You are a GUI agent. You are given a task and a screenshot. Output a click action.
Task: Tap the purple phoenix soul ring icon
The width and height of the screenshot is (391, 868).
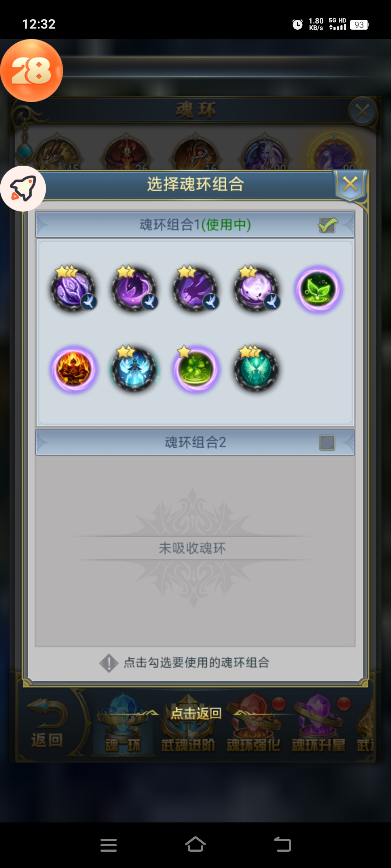135,289
